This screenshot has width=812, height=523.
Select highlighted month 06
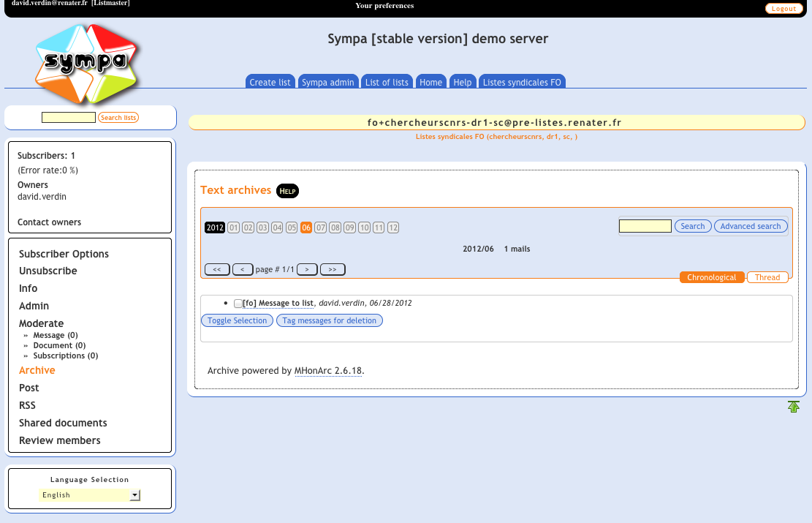[306, 227]
